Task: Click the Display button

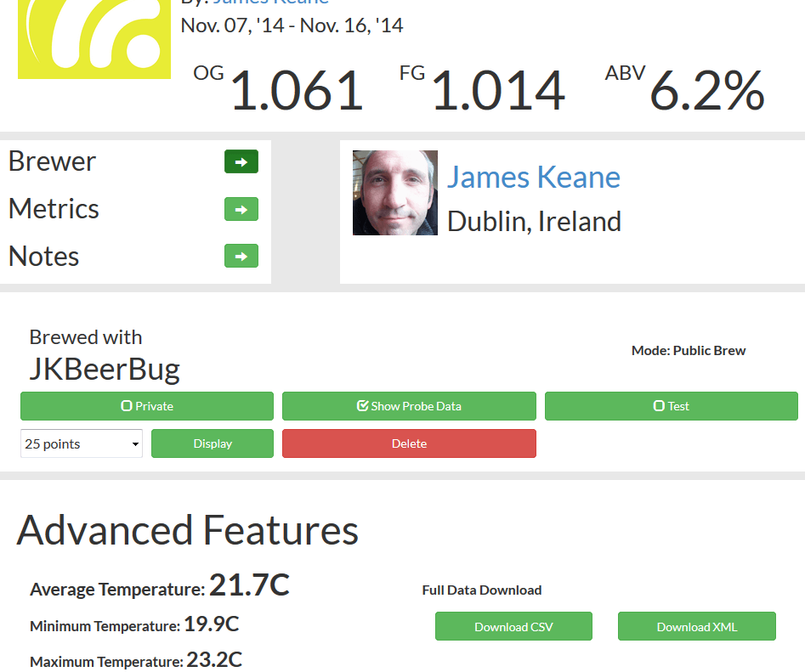Action: point(212,443)
